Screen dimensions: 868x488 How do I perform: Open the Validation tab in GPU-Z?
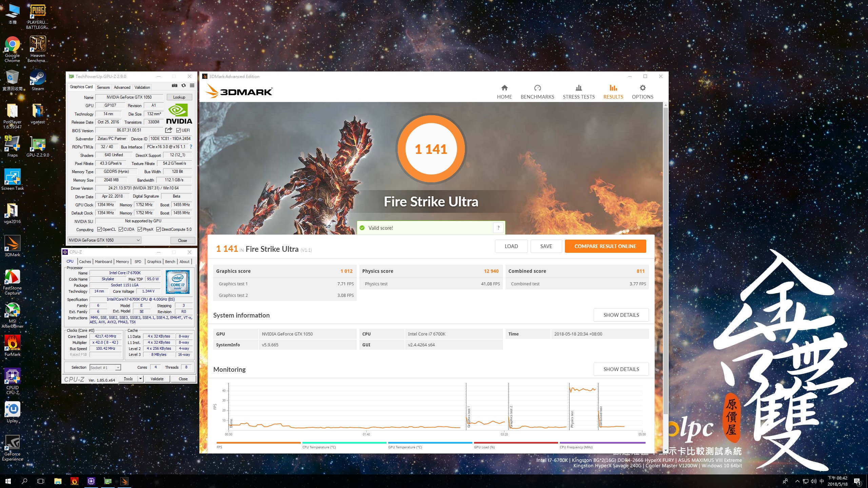(142, 87)
